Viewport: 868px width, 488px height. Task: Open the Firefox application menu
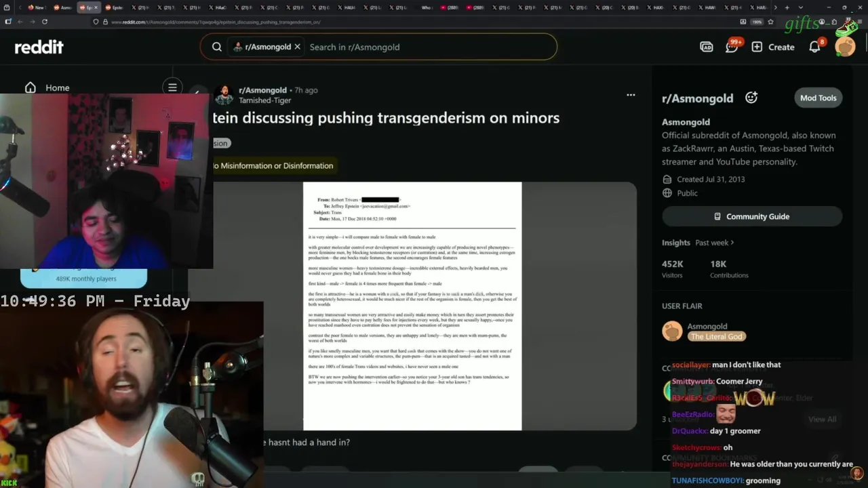click(x=859, y=22)
